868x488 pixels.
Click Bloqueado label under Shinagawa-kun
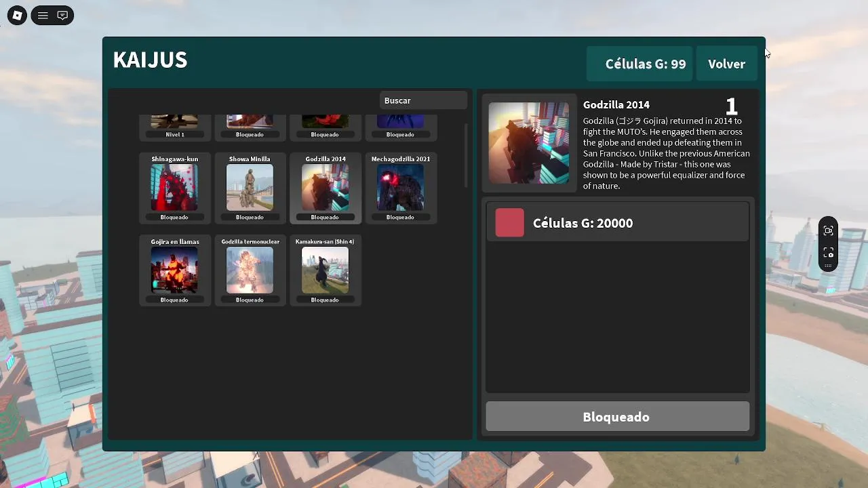click(174, 217)
